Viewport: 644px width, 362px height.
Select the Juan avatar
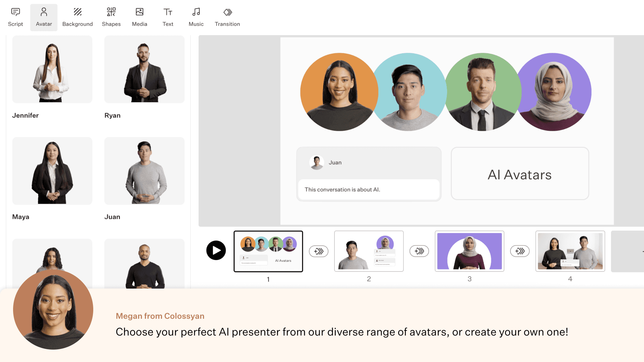point(144,171)
